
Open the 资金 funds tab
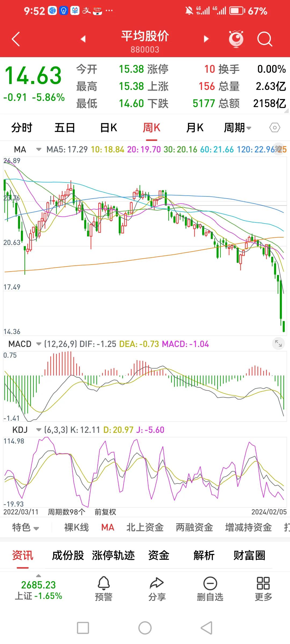point(159,555)
